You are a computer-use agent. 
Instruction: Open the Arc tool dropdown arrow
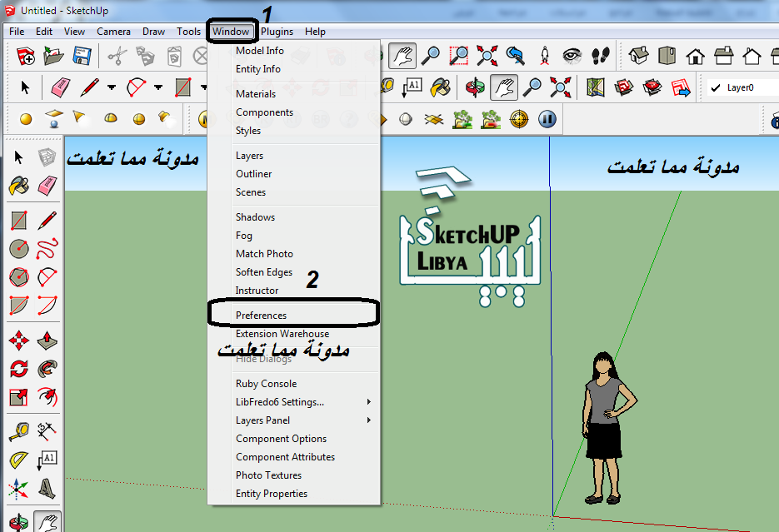(x=158, y=88)
